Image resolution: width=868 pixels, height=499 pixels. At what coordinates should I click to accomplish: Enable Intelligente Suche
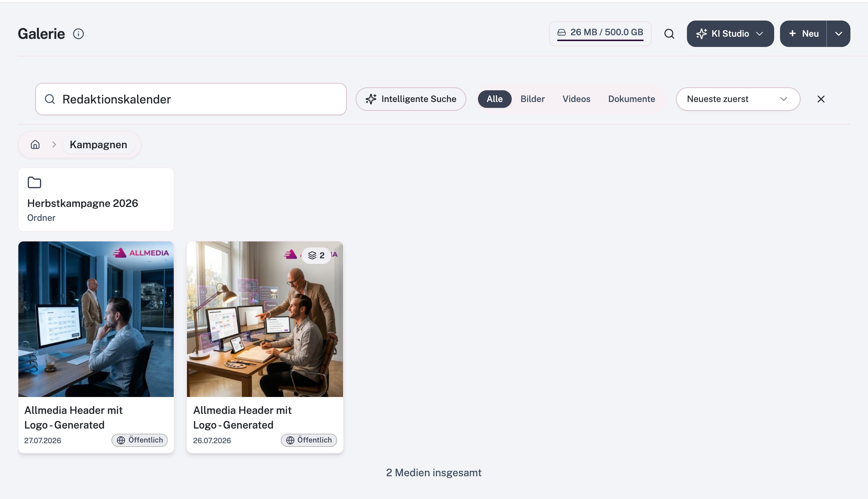point(411,99)
